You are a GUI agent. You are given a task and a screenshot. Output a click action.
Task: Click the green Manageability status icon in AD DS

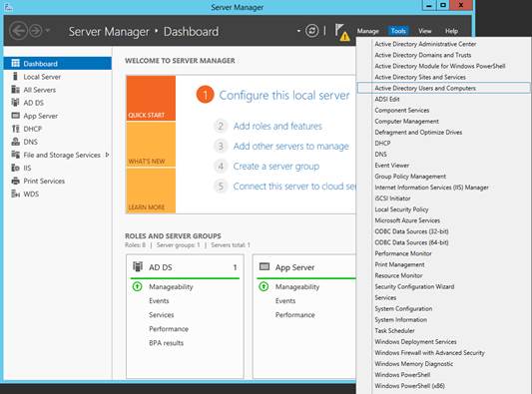[137, 286]
